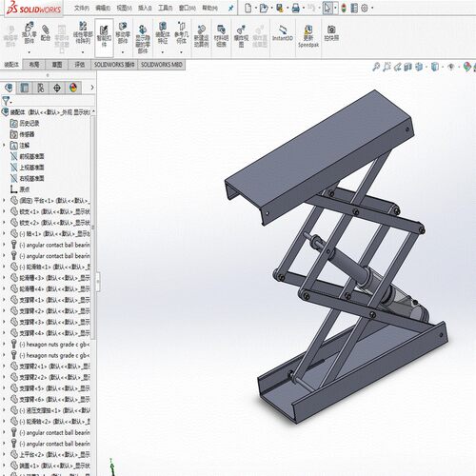Click the Mate (配合) paperclip tool
The image size is (476, 476).
pyautogui.click(x=46, y=32)
